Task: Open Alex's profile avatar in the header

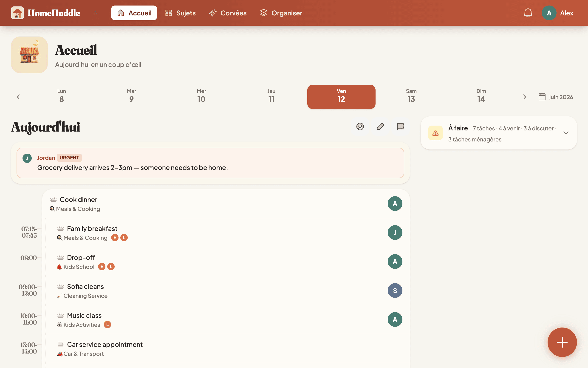Action: pos(549,13)
